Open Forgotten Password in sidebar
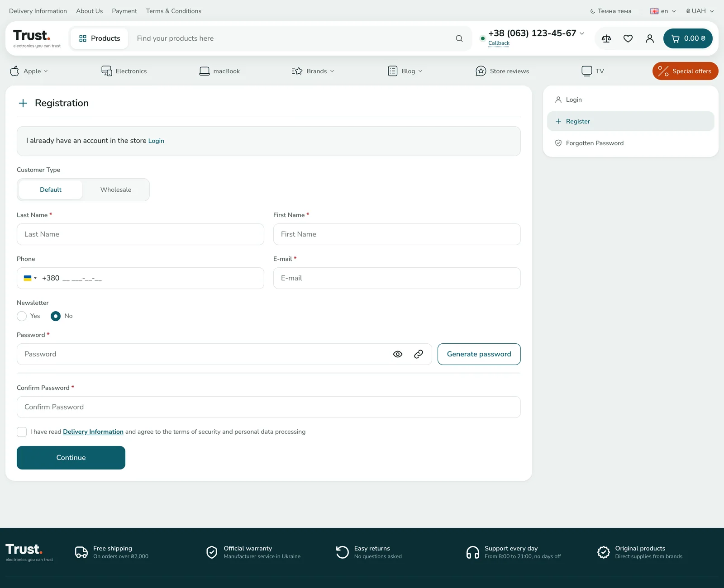724x588 pixels. (x=631, y=143)
